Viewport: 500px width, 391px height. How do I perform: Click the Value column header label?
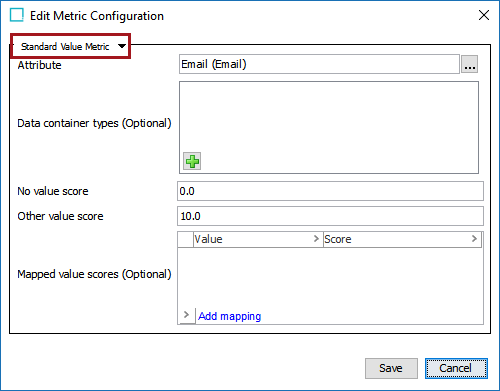[x=208, y=239]
